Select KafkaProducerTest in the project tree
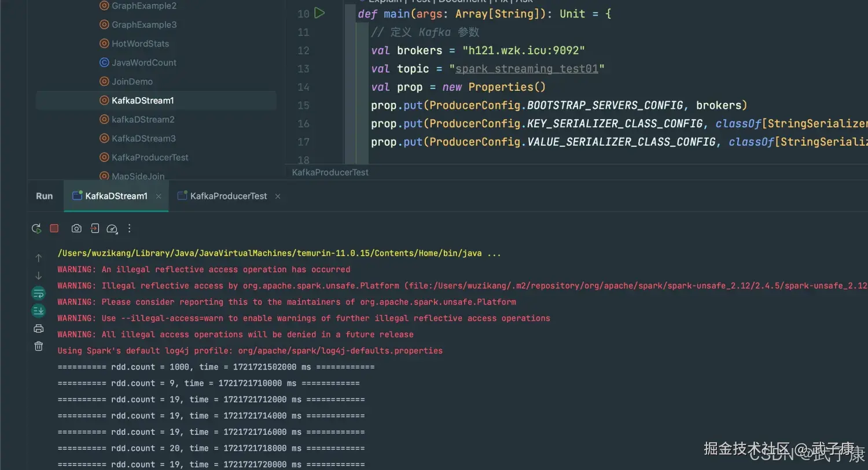This screenshot has width=868, height=470. tap(150, 157)
